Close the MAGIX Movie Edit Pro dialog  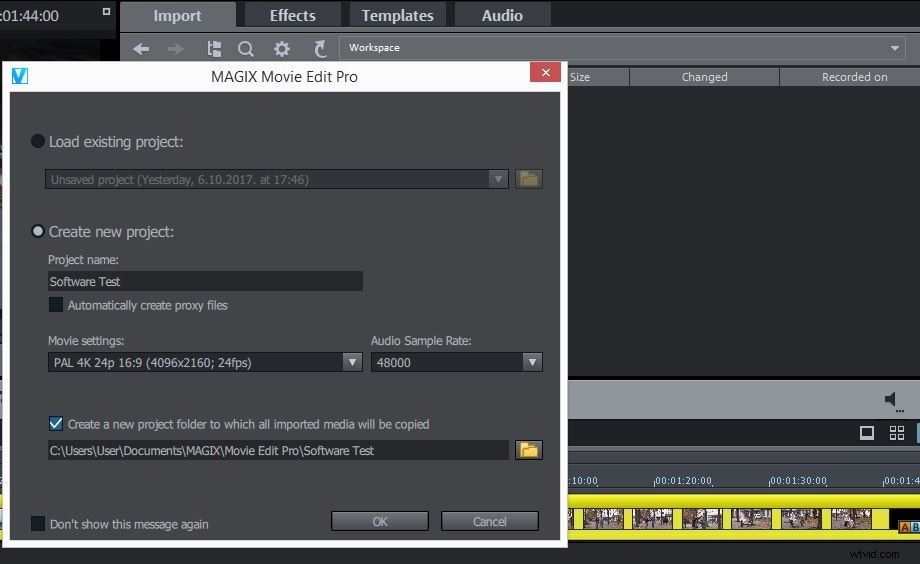(x=545, y=72)
